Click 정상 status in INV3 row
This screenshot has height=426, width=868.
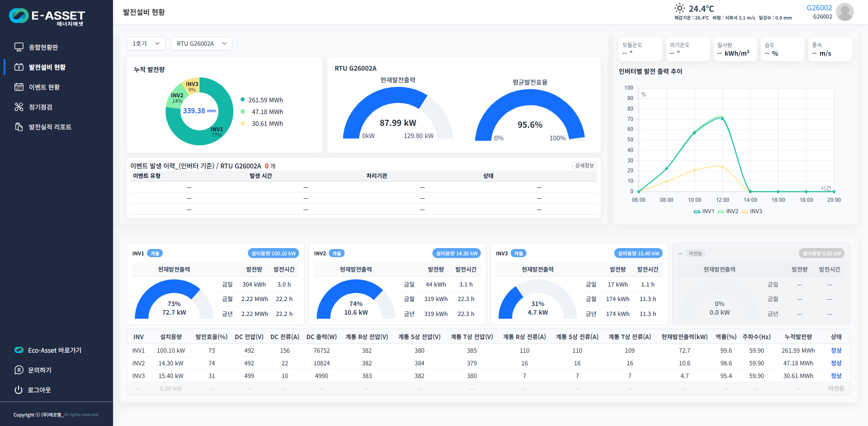836,376
